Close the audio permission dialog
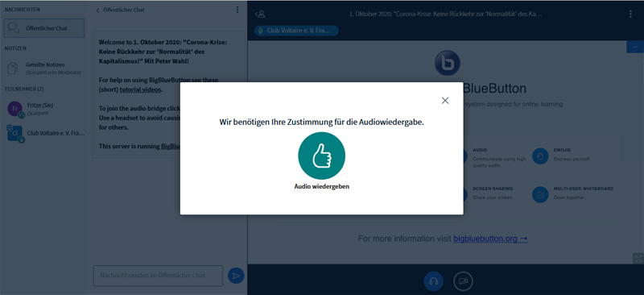 (x=445, y=101)
